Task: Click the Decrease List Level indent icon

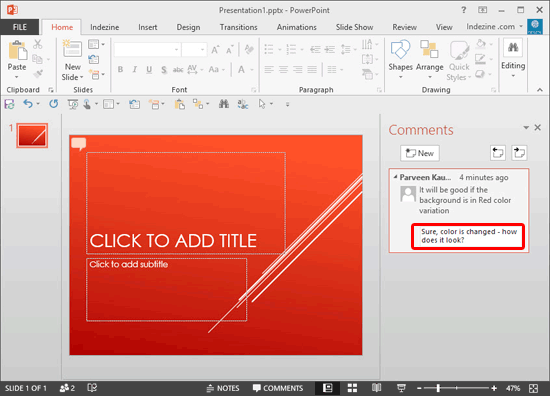Action: point(315,50)
